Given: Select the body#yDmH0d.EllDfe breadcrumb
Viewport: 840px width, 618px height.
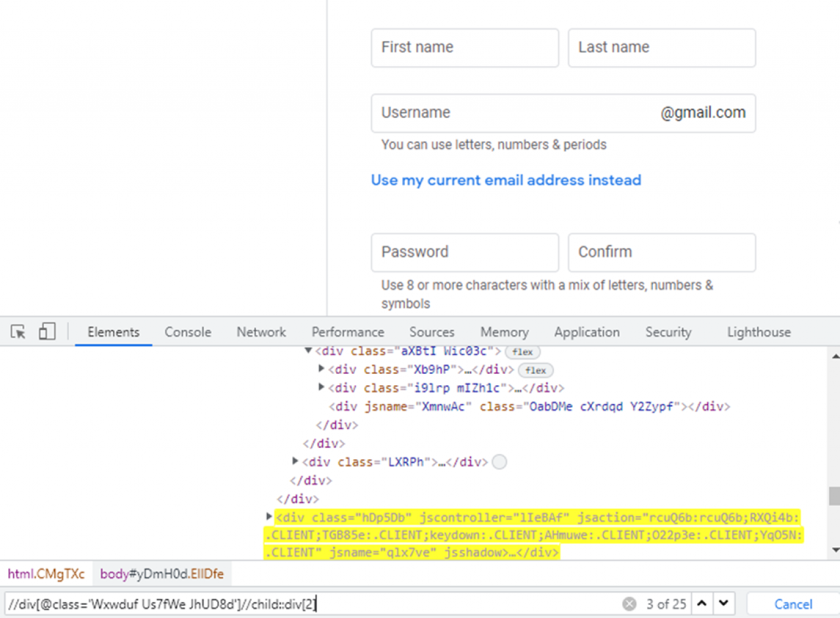Looking at the screenshot, I should (x=163, y=574).
